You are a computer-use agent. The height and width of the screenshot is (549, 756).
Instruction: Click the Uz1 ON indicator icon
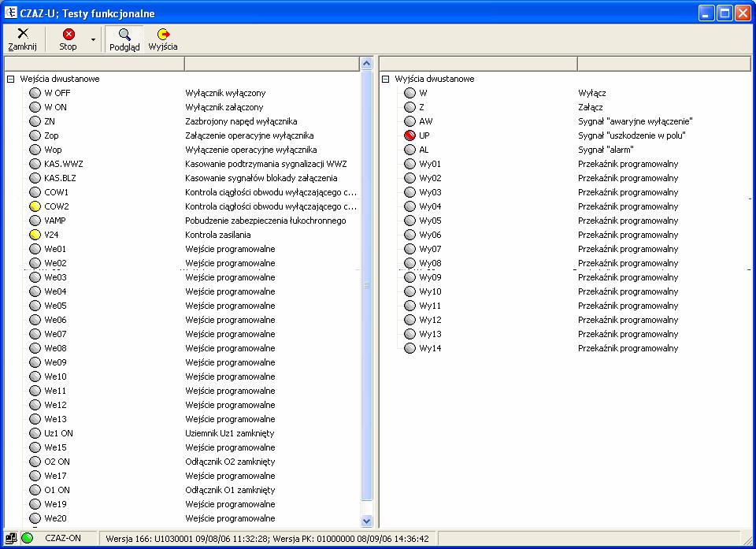35,433
